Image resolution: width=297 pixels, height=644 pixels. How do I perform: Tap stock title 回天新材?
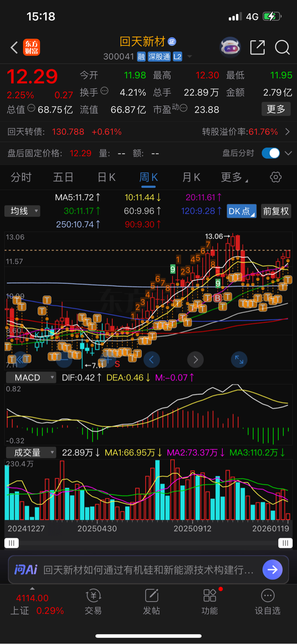[143, 41]
